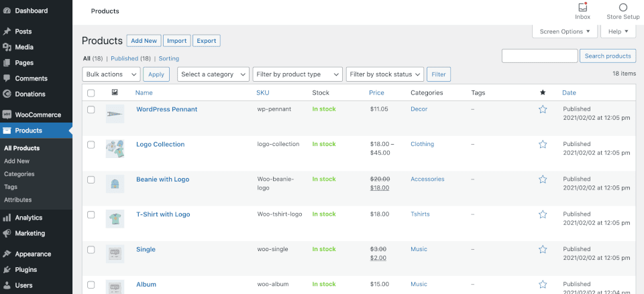Expand the Select a category dropdown
This screenshot has width=644, height=294.
point(213,74)
